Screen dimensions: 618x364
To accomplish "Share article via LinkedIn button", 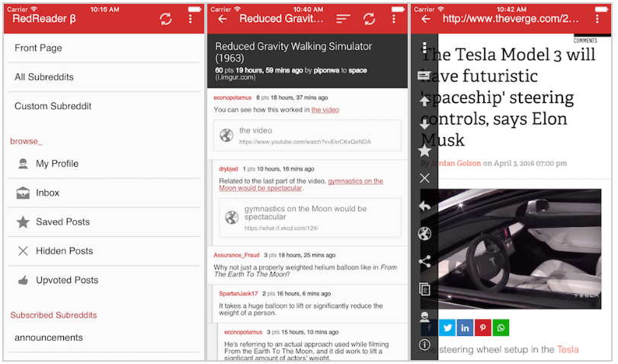I will click(x=465, y=327).
